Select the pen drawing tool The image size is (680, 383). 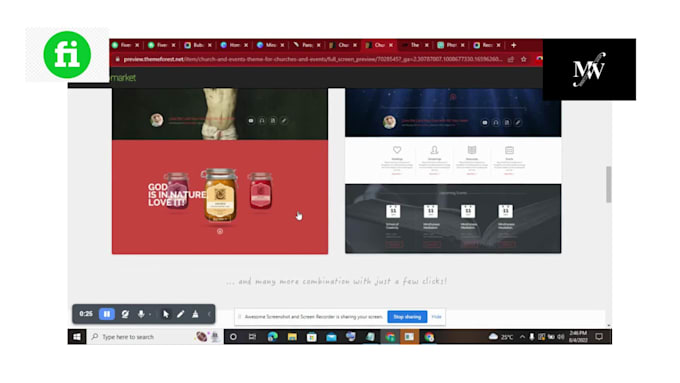[180, 314]
